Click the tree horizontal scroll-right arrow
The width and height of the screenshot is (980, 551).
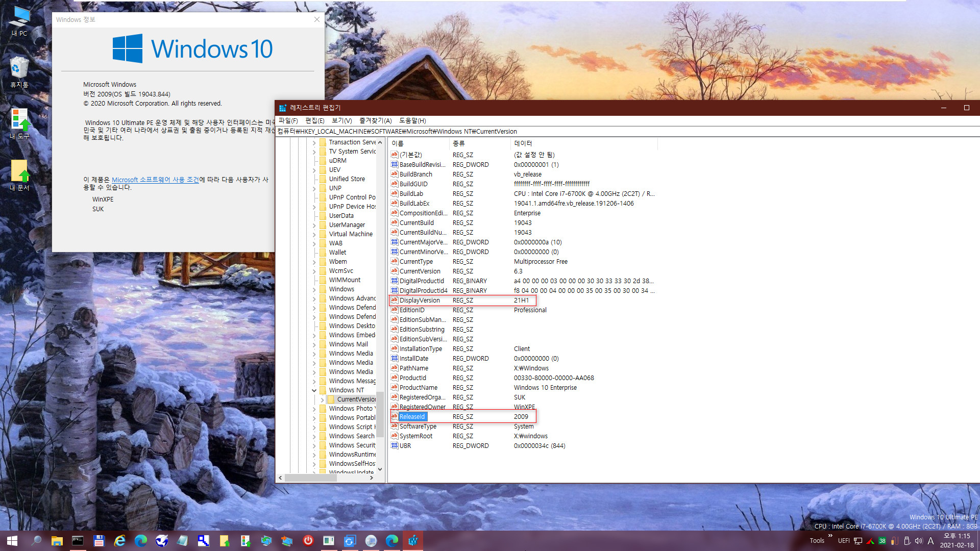point(372,478)
